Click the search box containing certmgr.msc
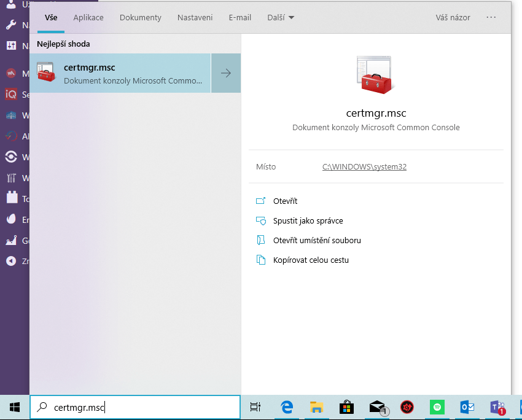Viewport: 522px width, 420px height. pyautogui.click(x=135, y=407)
